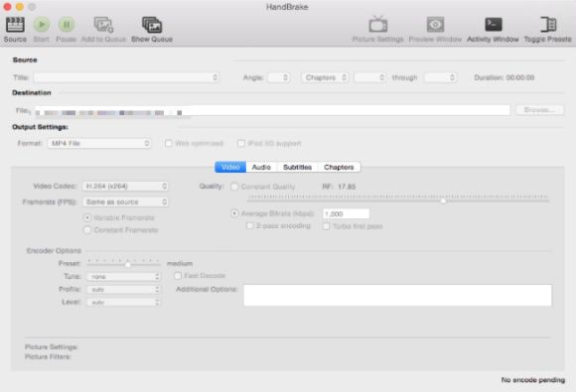Enable Turbo first pass checkbox
576x392 pixels.
point(326,226)
